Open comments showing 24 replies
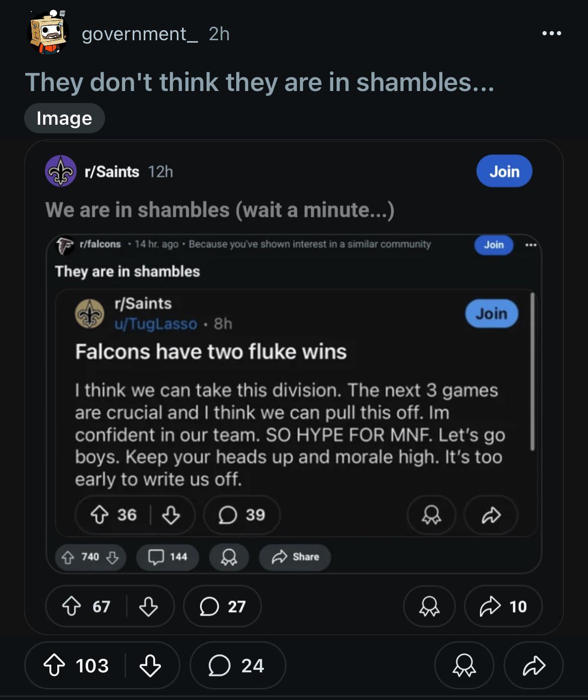This screenshot has width=588, height=700. click(x=237, y=666)
